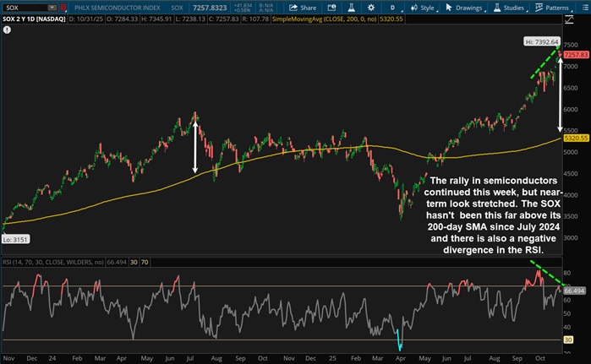Click the 66.494 RSI value bubble
591x364 pixels.
coord(574,291)
